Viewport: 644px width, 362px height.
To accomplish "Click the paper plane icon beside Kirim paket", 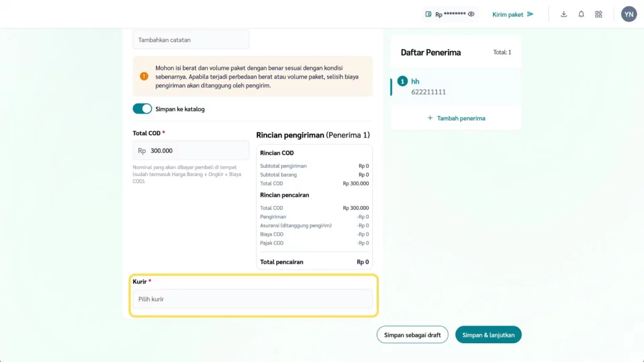I will 530,14.
